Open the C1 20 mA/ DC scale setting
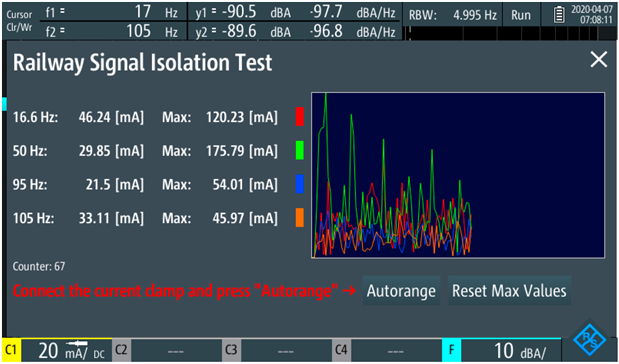Viewport: 619px width, 364px height. point(66,350)
